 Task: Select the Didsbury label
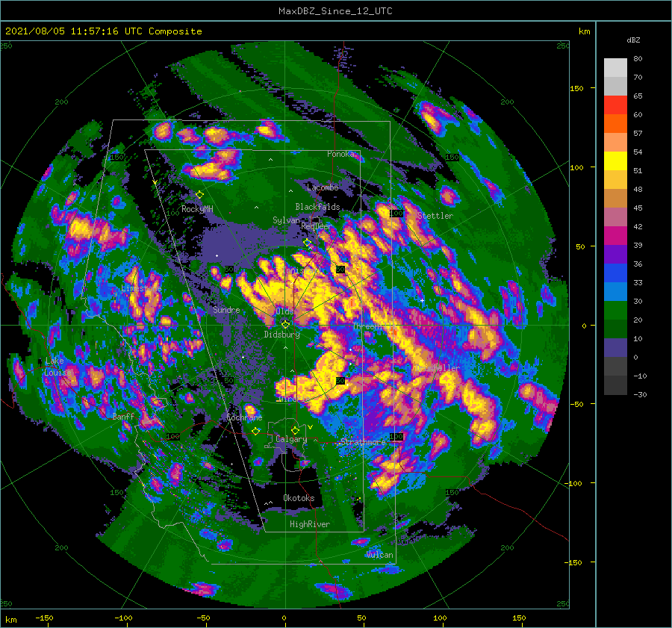tap(281, 335)
